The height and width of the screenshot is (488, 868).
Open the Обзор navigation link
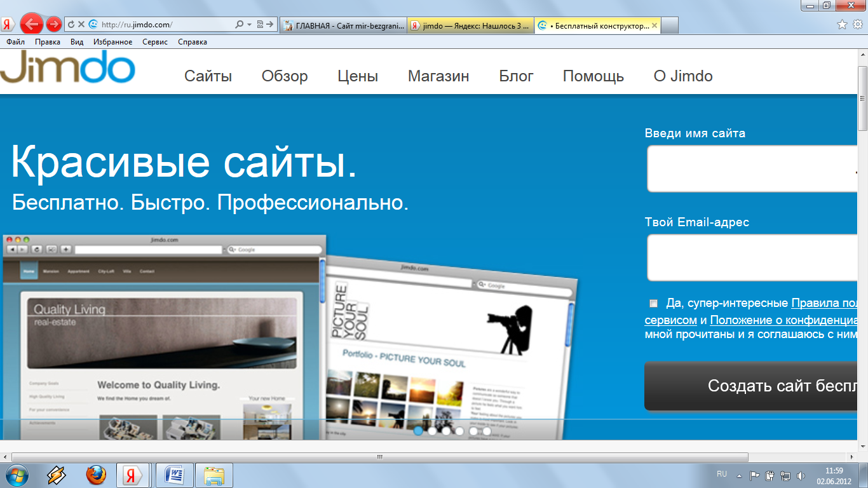[285, 76]
